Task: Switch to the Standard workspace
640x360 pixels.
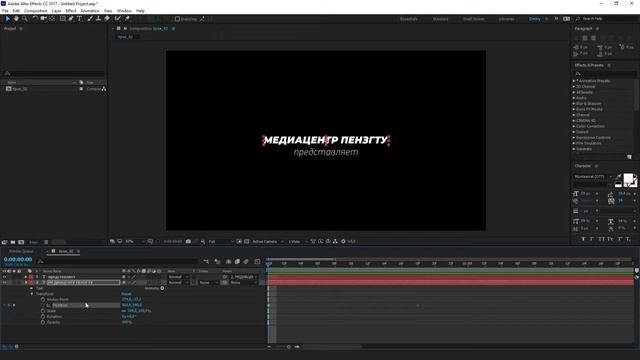Action: [x=440, y=19]
